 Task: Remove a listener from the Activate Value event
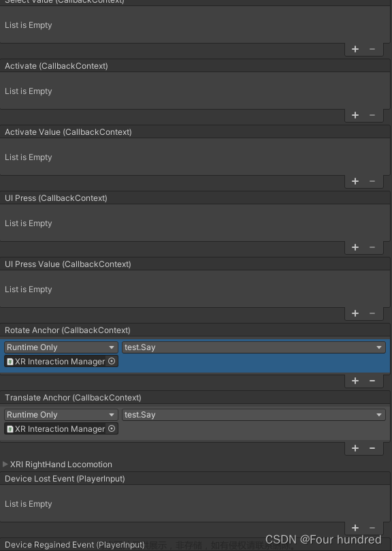click(372, 180)
